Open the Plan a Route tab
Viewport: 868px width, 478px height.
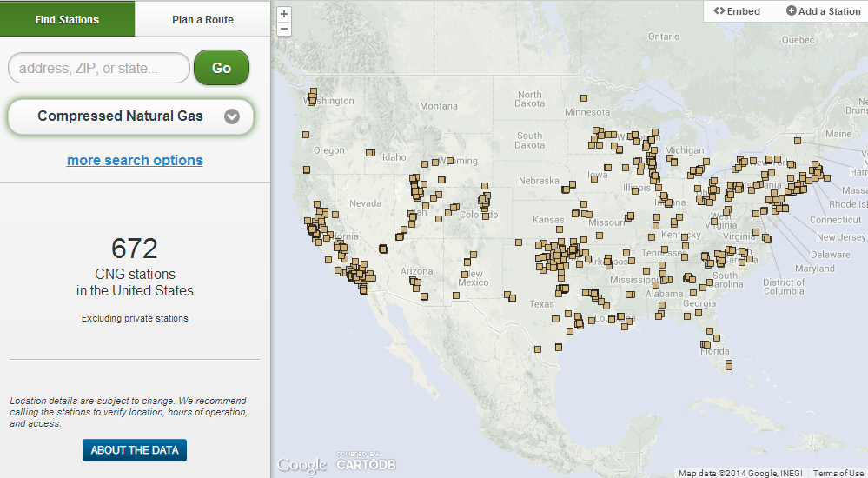202,19
